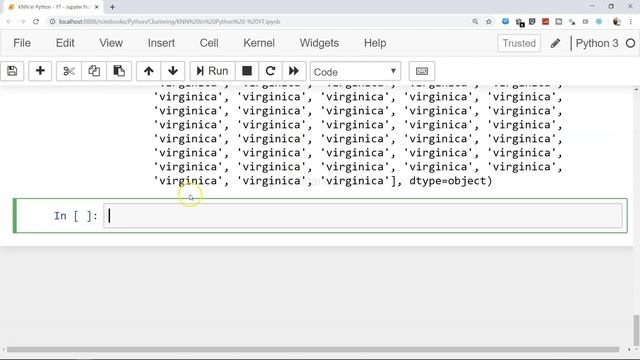
Task: Run the current cell
Action: click(212, 71)
